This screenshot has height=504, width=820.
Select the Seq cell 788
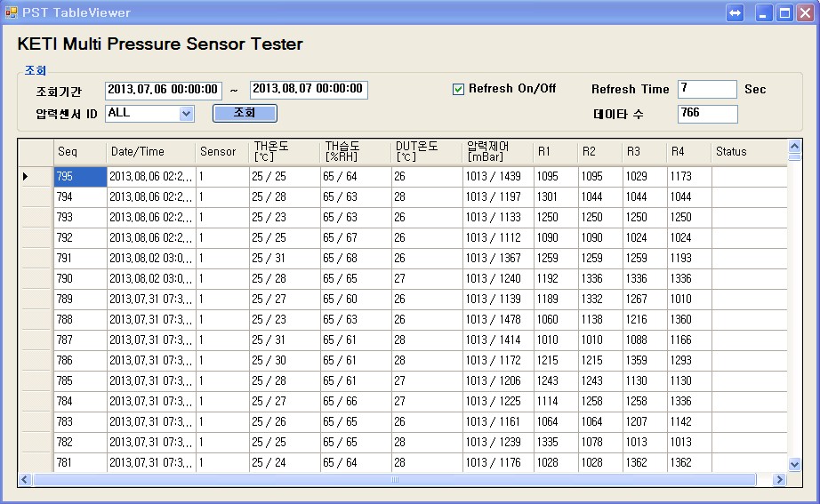pyautogui.click(x=80, y=319)
